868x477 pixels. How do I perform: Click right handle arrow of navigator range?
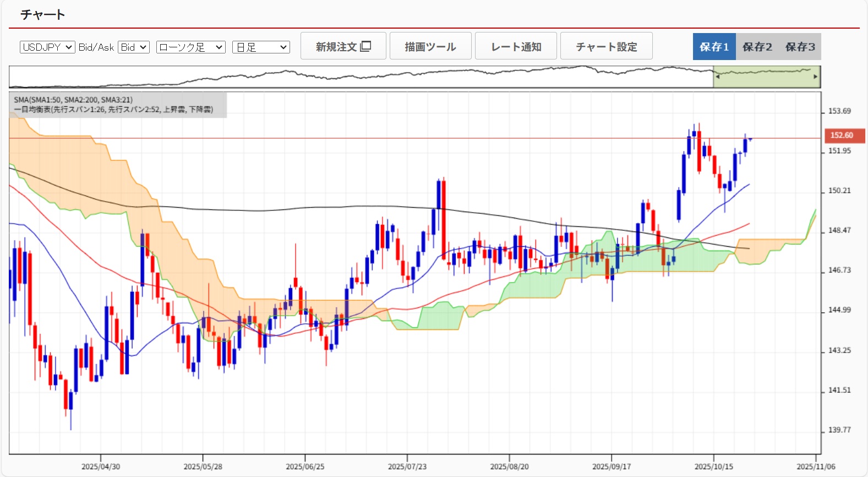point(816,77)
